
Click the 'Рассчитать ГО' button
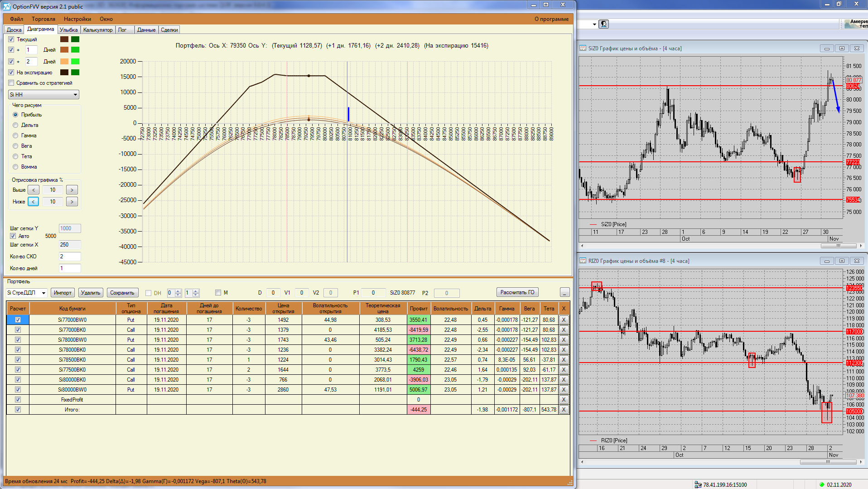pyautogui.click(x=517, y=292)
